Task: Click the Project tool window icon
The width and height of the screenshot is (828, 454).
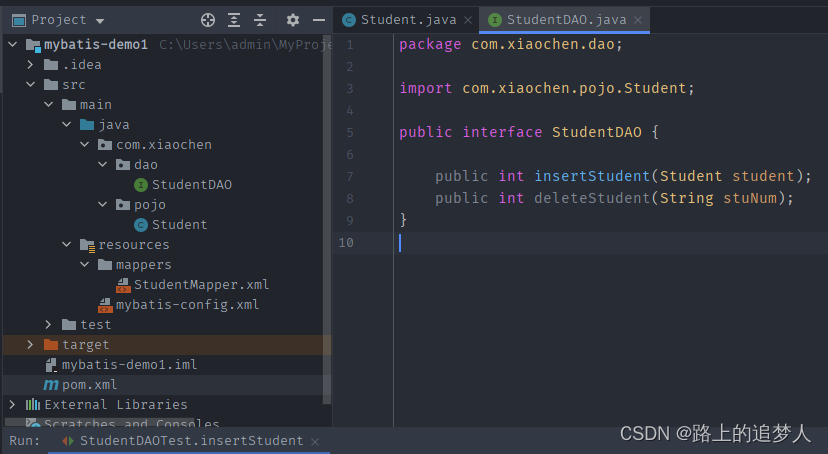Action: point(19,21)
